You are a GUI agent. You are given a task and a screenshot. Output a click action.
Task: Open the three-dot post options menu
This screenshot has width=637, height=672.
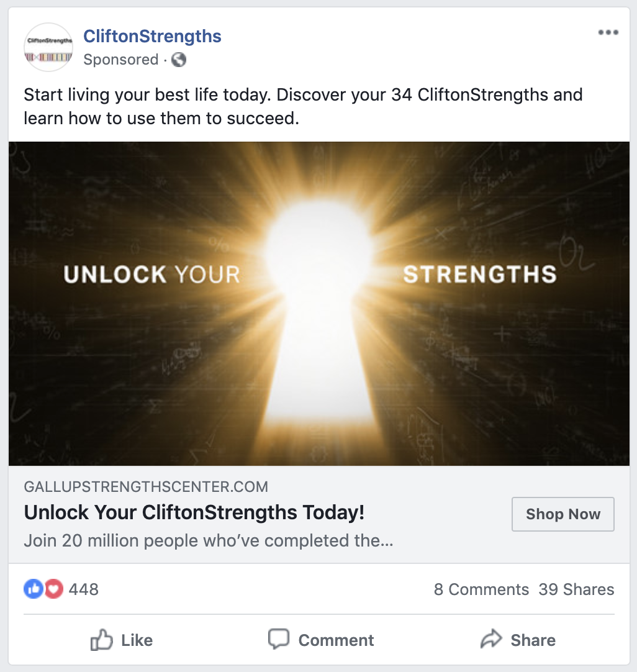[x=608, y=32]
